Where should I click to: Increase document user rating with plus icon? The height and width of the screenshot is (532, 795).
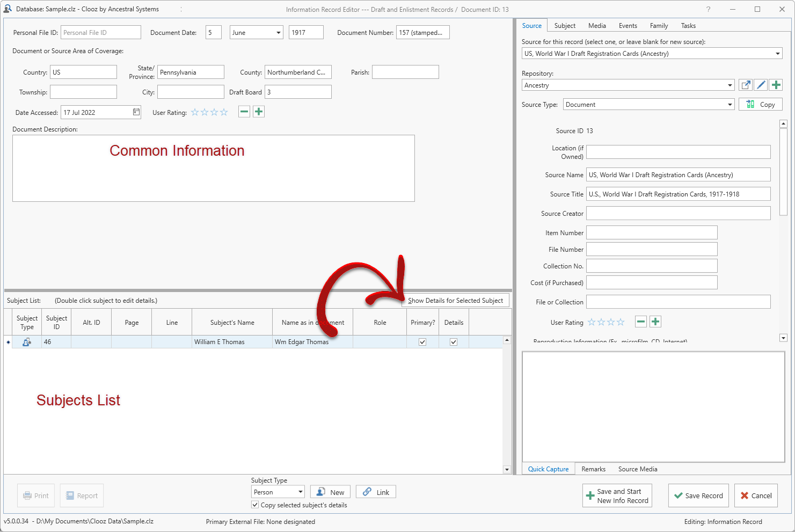(x=259, y=112)
